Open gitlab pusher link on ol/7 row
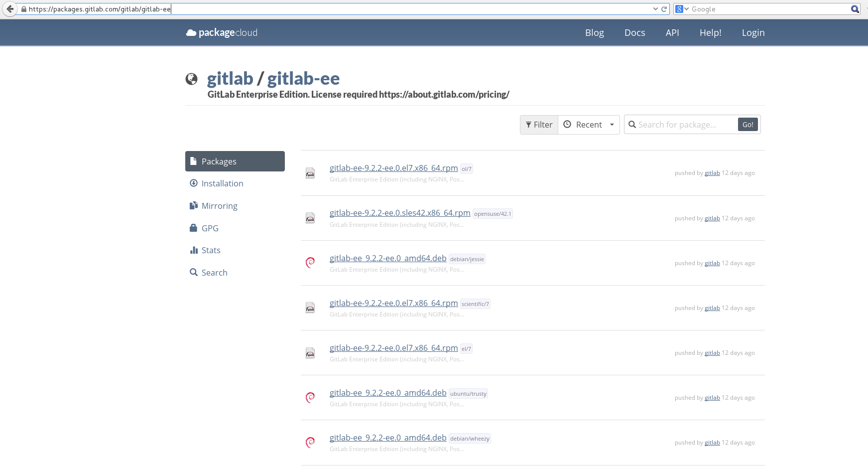The image size is (868, 467). (x=712, y=173)
